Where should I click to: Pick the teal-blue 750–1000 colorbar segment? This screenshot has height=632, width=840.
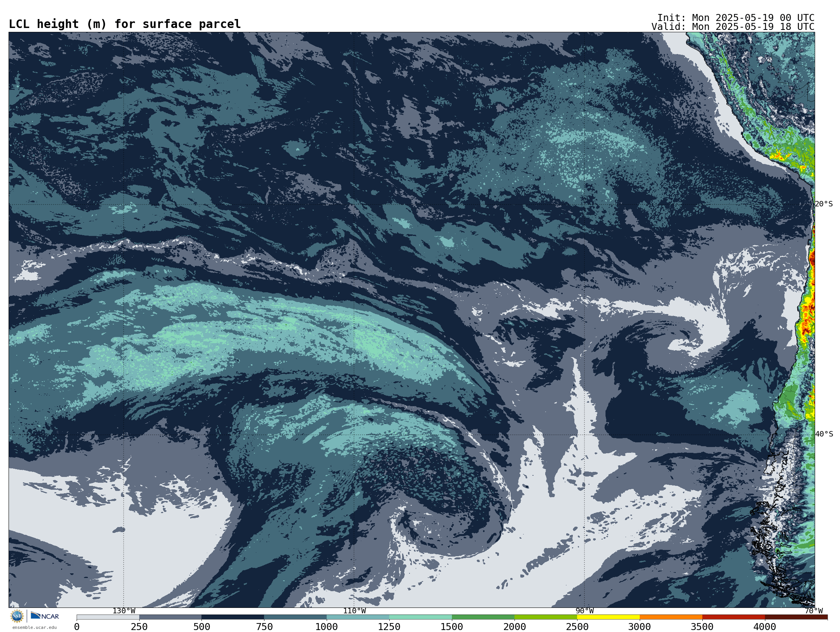coord(296,617)
